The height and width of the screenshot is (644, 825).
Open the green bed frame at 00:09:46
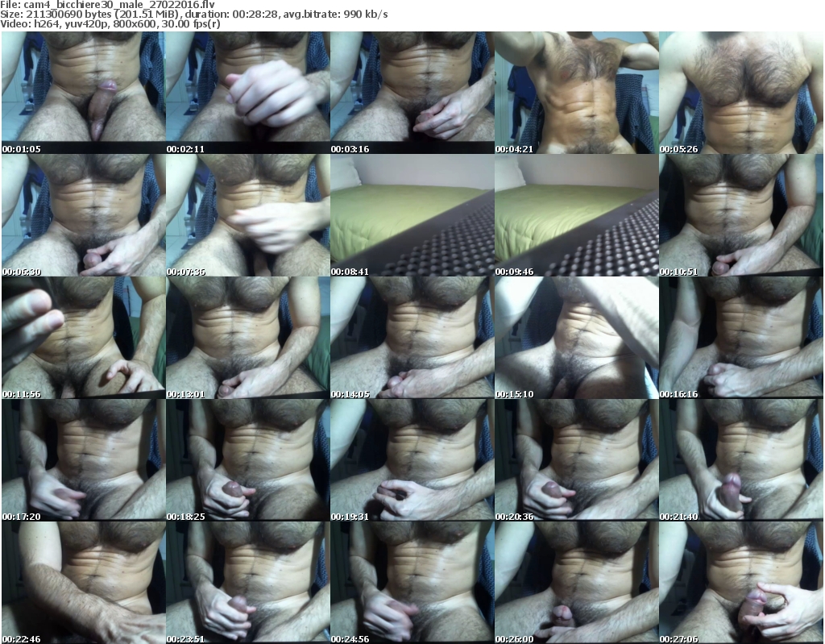(x=577, y=215)
